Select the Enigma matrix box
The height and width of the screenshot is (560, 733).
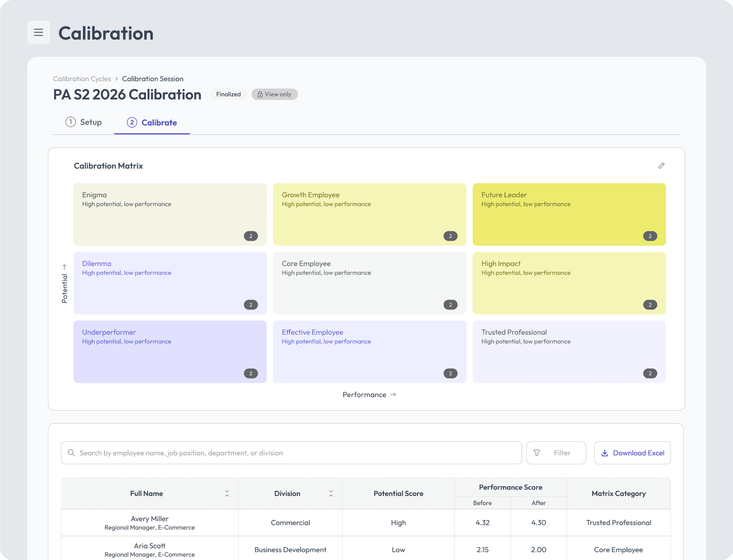(x=170, y=214)
